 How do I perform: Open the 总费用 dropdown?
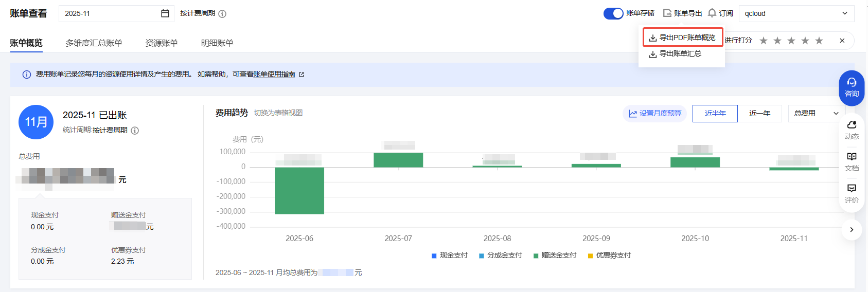coord(816,113)
